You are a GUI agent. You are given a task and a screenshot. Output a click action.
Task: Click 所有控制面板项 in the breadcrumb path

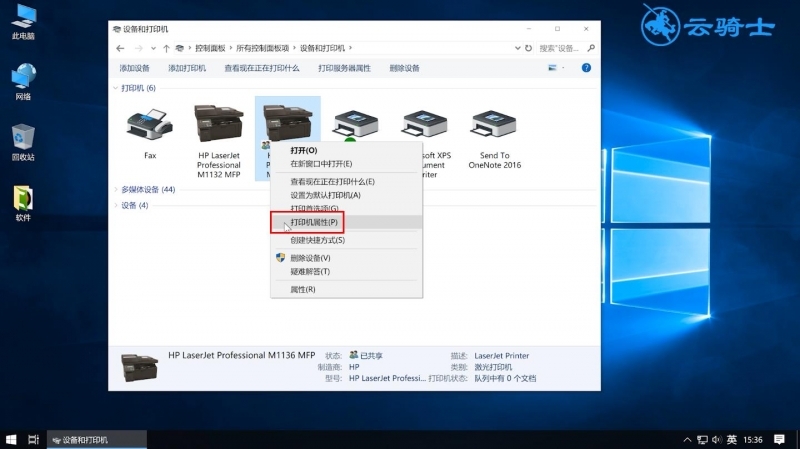[262, 48]
